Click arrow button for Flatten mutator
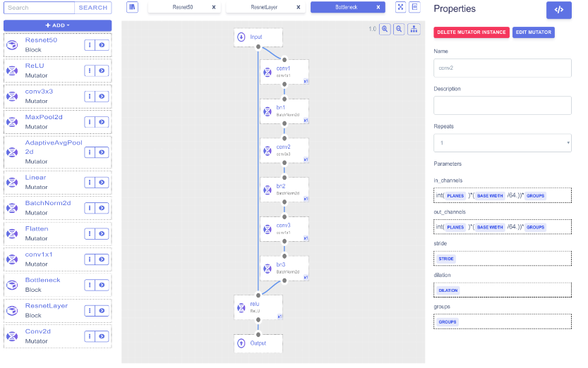 102,233
